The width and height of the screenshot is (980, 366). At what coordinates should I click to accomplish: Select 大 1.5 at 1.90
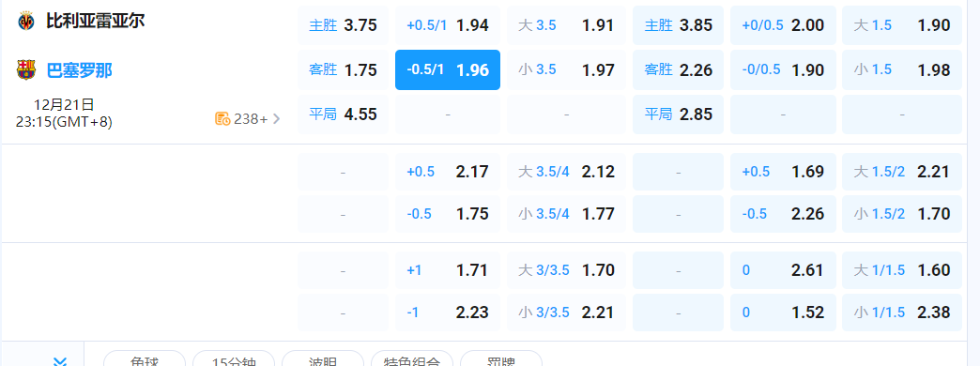pyautogui.click(x=902, y=25)
